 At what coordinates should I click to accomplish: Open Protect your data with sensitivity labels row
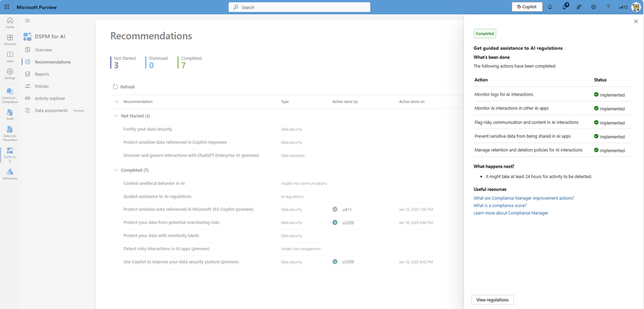tap(161, 235)
